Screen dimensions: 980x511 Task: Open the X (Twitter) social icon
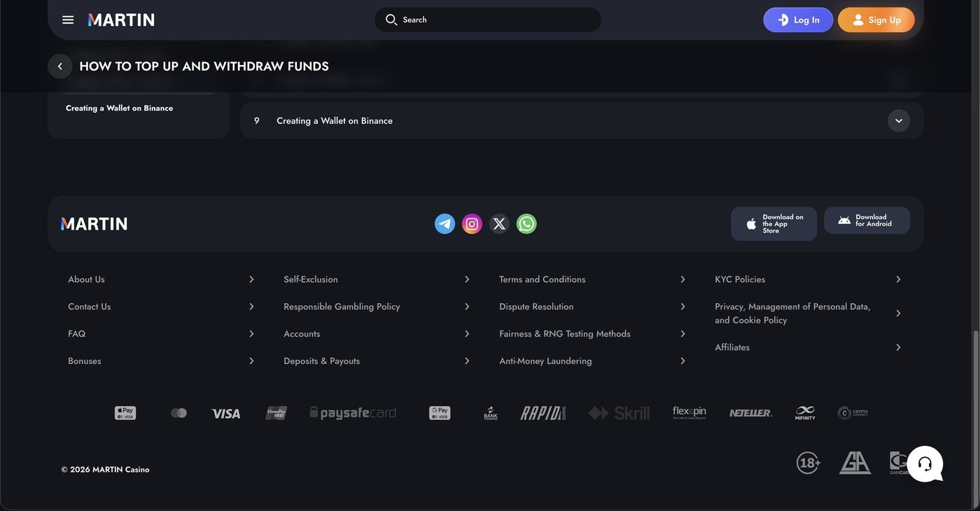click(499, 224)
